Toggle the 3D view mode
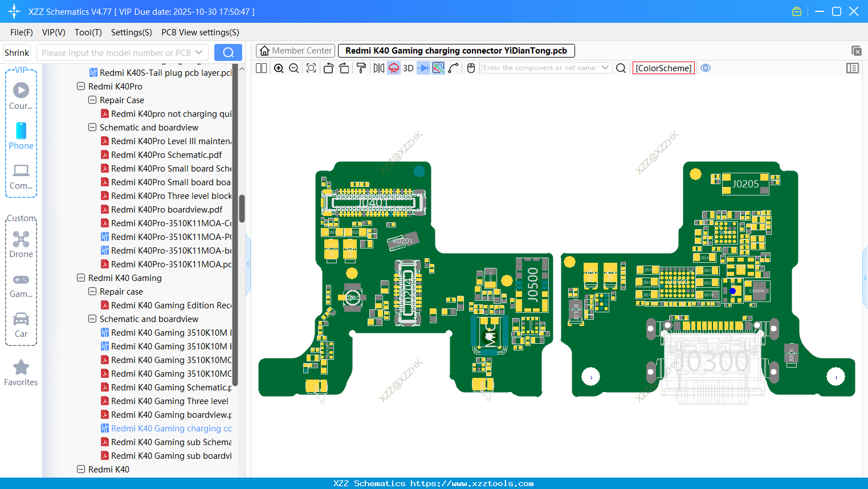Viewport: 868px width, 489px height. point(408,68)
